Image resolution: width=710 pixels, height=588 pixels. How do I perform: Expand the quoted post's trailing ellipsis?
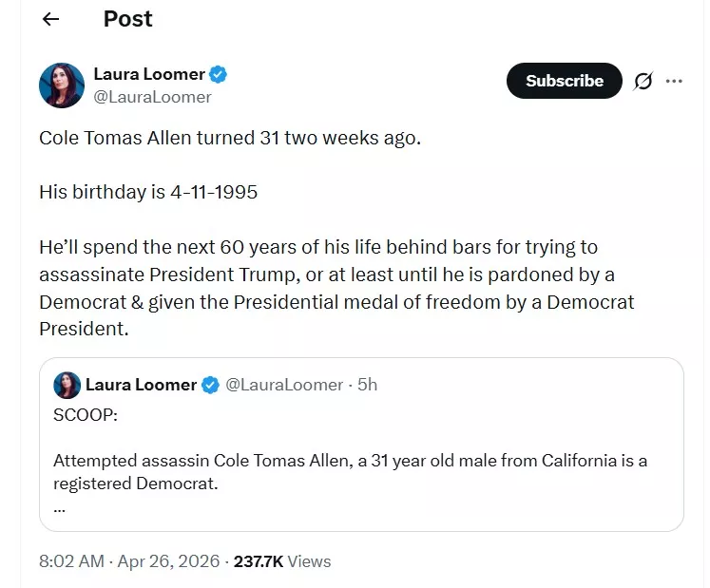[59, 506]
